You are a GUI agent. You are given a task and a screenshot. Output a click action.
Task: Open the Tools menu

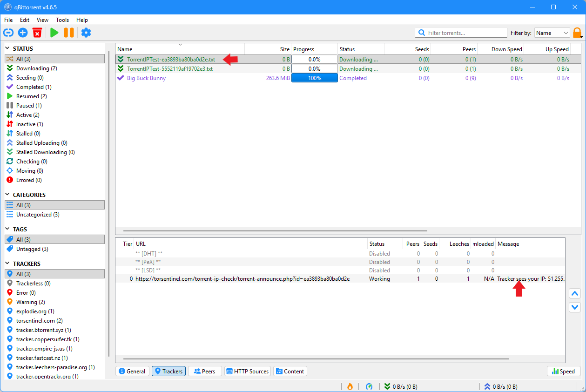[62, 20]
